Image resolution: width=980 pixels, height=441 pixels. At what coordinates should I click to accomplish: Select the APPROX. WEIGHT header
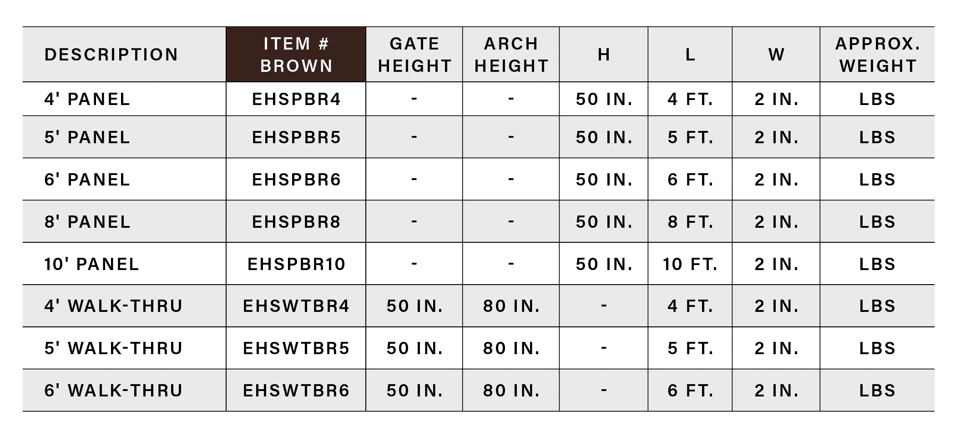878,55
